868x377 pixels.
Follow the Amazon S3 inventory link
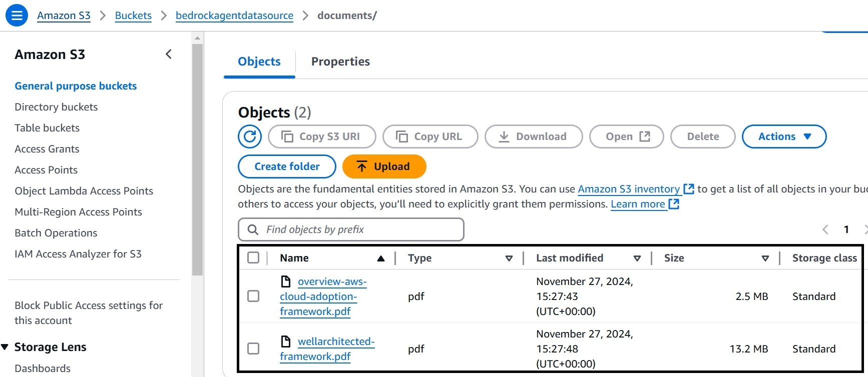coord(629,189)
